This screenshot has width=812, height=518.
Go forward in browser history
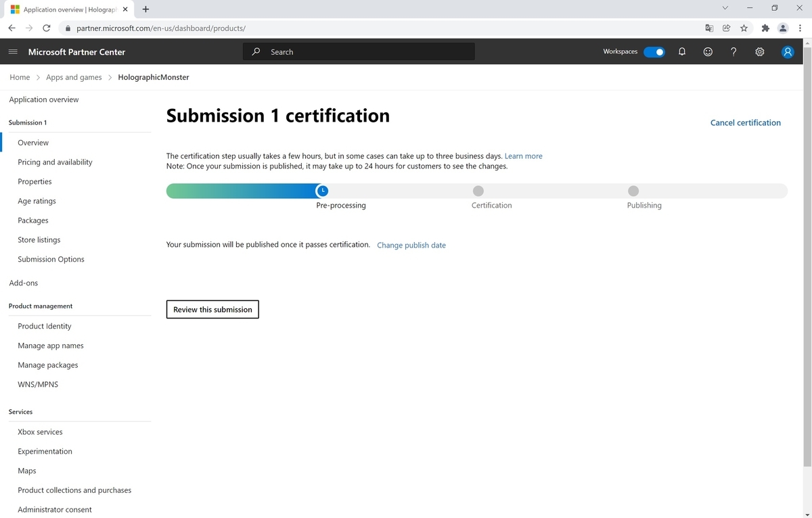pos(29,28)
